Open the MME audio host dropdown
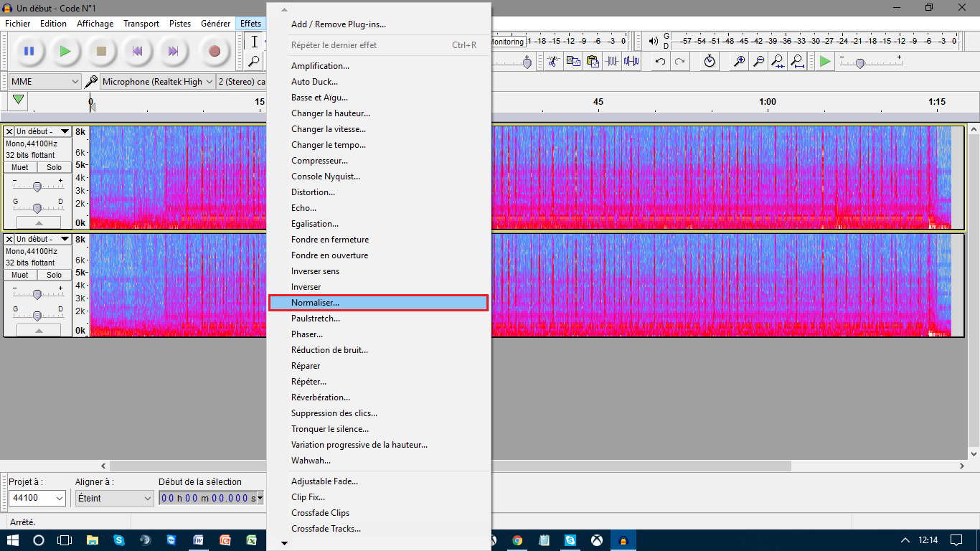 [44, 82]
